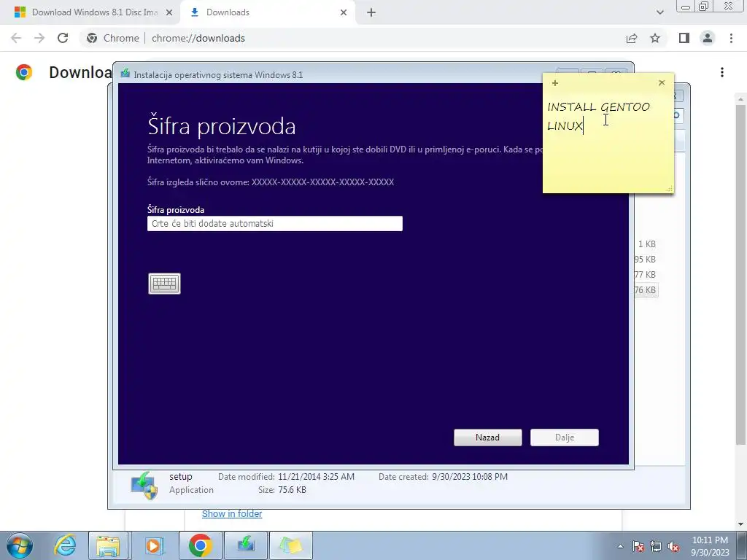Screen dimensions: 747x560
Task: Select Windows 8.1 setup taskbar item
Action: point(246,545)
